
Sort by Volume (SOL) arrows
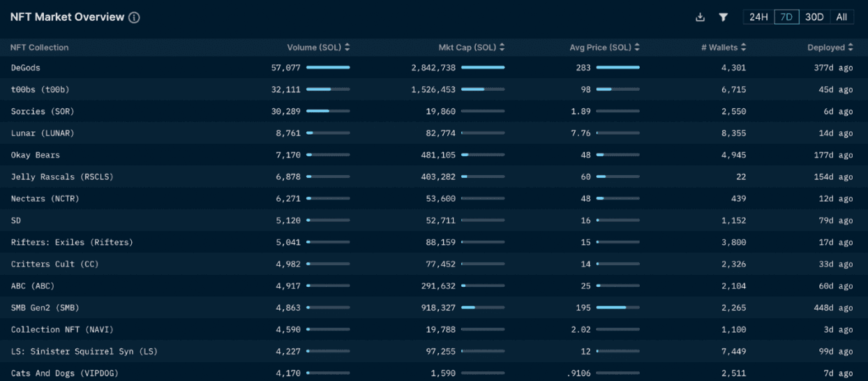pos(347,47)
